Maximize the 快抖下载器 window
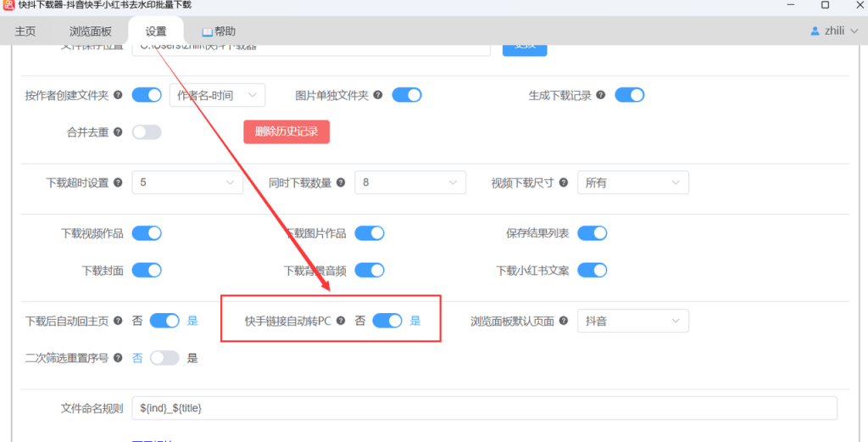 (825, 5)
